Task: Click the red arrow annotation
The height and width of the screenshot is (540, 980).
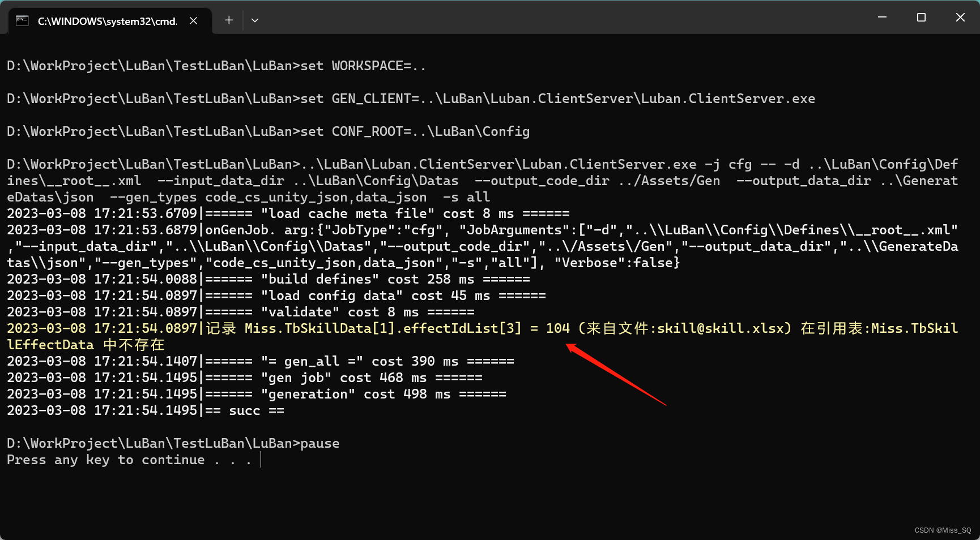Action: [x=617, y=374]
